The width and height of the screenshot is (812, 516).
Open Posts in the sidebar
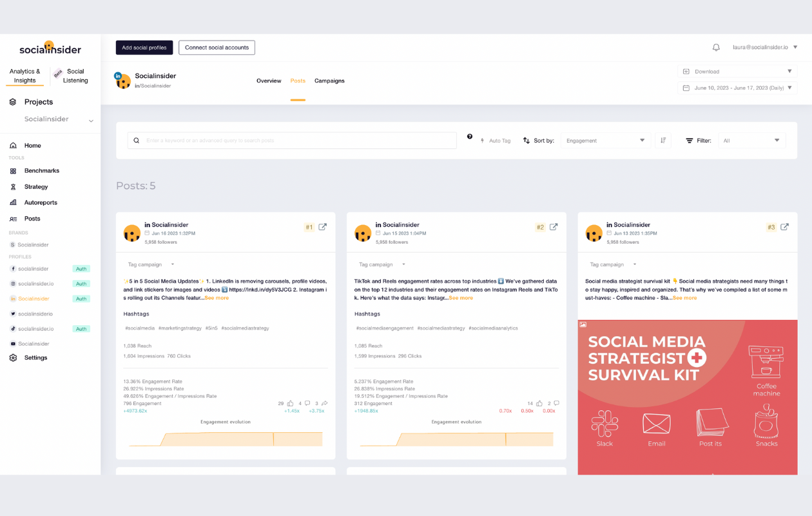coord(32,219)
